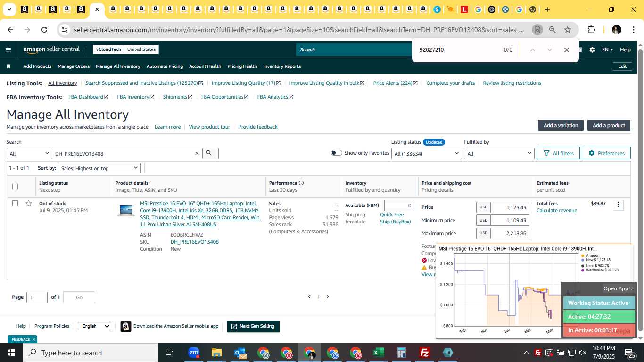Click the MSI laptop product thumbnail
Image resolution: width=644 pixels, height=362 pixels.
[x=126, y=210]
